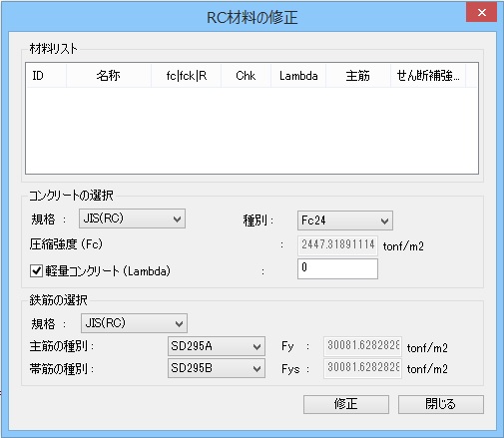Click the 閉じる button

coord(441,404)
